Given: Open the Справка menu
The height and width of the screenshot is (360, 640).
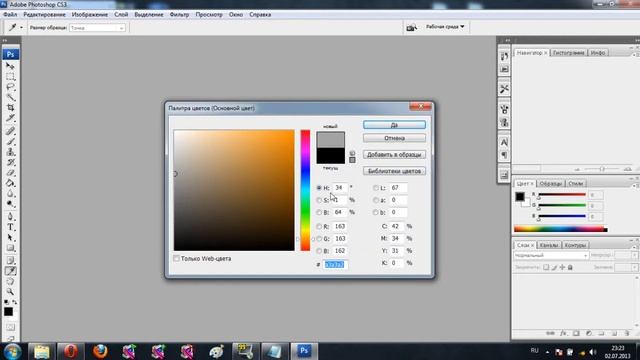Looking at the screenshot, I should pyautogui.click(x=260, y=14).
